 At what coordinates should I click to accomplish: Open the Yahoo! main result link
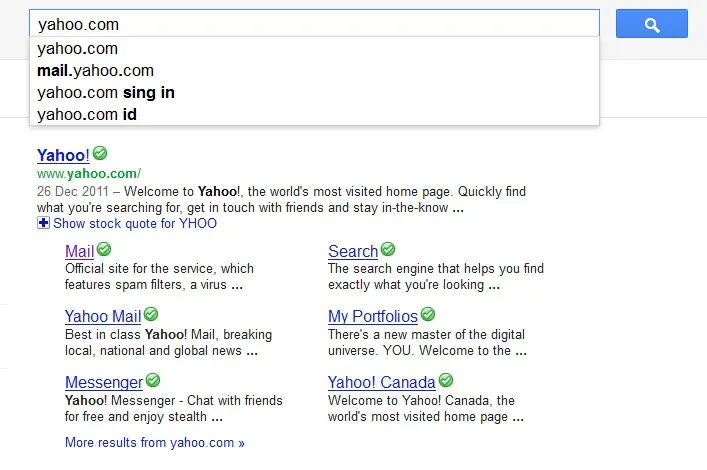(x=63, y=155)
